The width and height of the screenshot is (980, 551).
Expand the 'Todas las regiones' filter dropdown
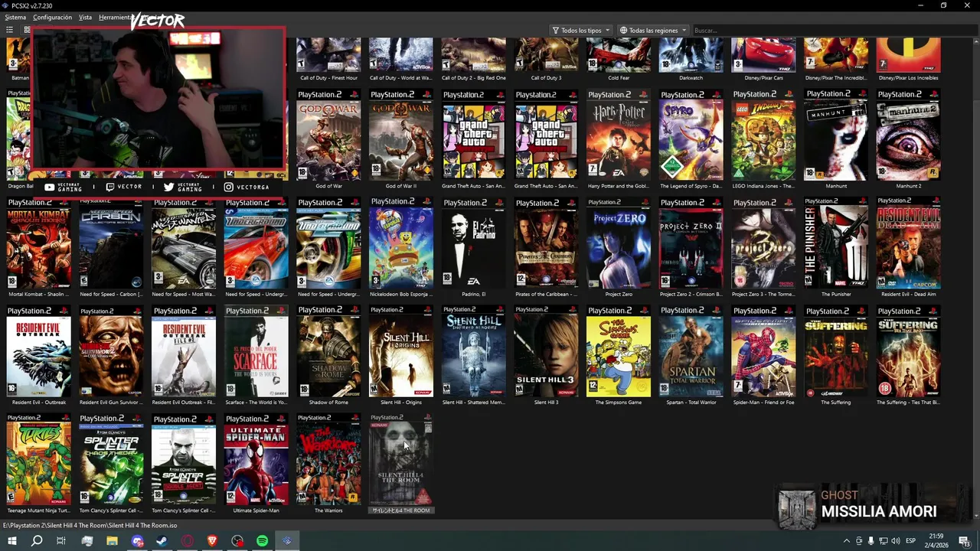(x=653, y=31)
